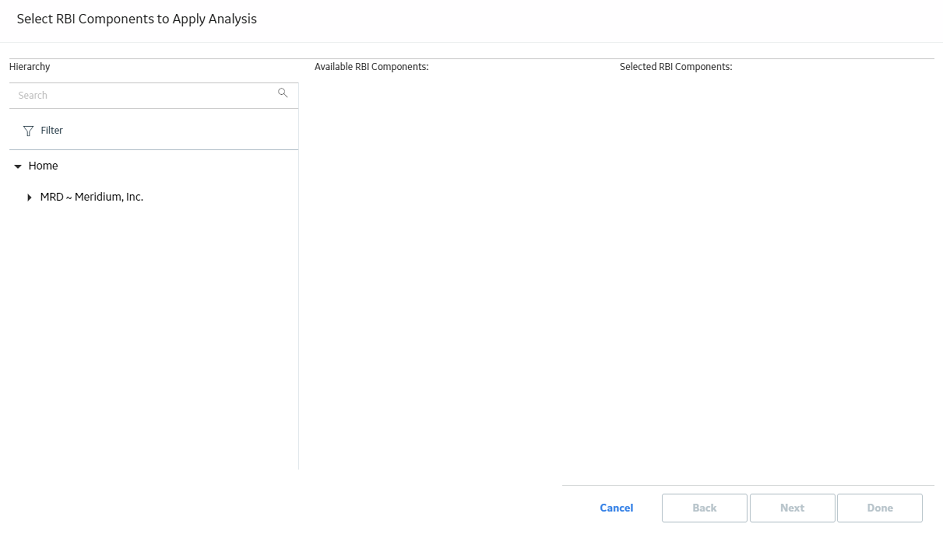Click the magnifying glass search icon
945x540 pixels.
283,93
